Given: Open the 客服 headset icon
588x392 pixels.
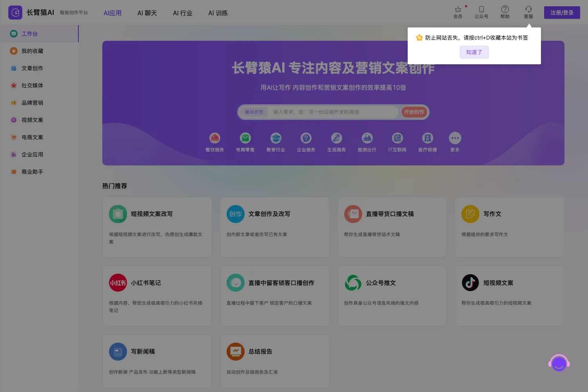Looking at the screenshot, I should (x=528, y=9).
